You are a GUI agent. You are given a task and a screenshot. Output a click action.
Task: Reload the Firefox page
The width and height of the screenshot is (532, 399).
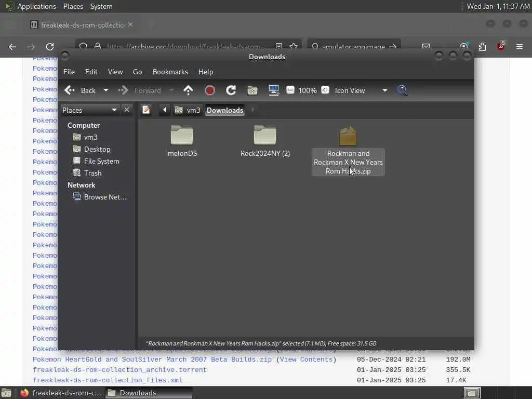[50, 47]
